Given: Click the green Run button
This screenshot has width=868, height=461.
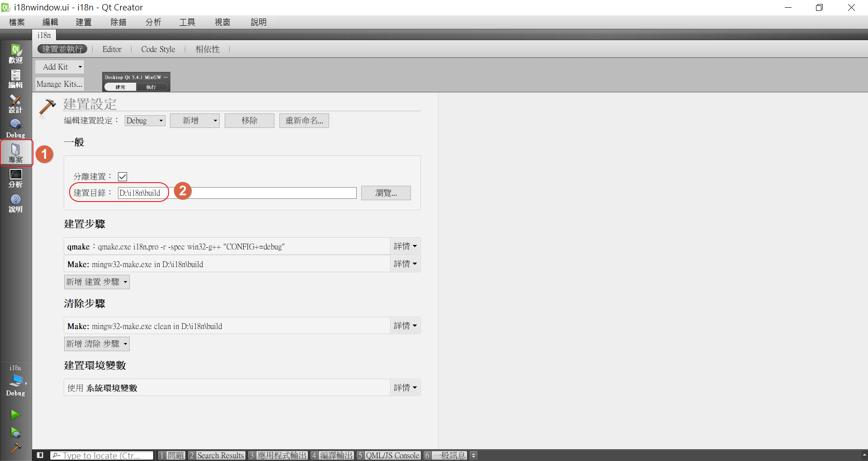Looking at the screenshot, I should (x=15, y=414).
